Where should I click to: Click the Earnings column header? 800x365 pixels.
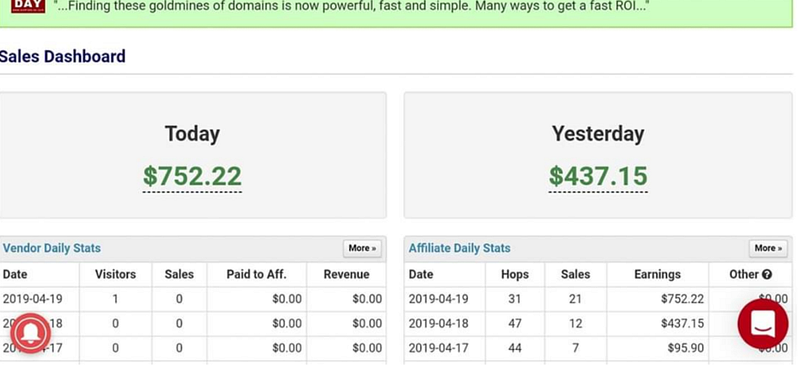click(657, 275)
